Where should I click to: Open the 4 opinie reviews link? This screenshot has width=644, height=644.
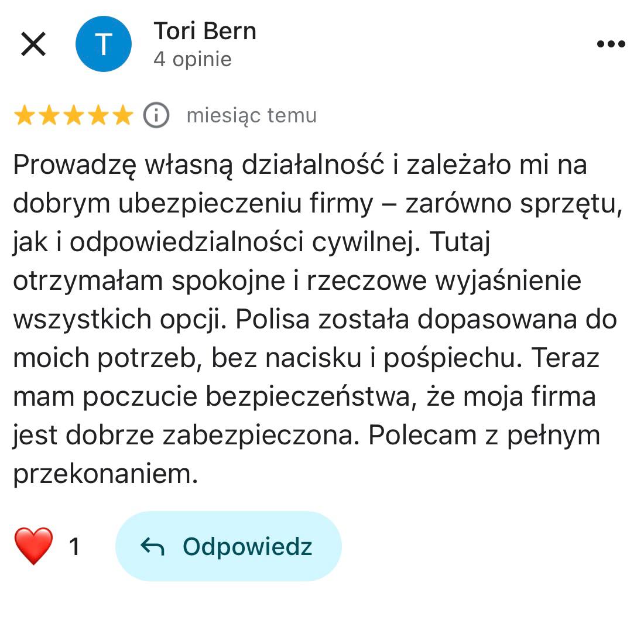tap(192, 59)
